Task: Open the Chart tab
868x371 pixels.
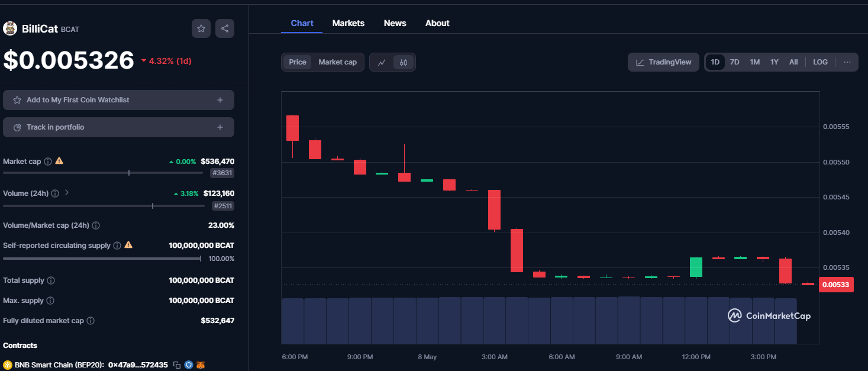Action: [302, 23]
